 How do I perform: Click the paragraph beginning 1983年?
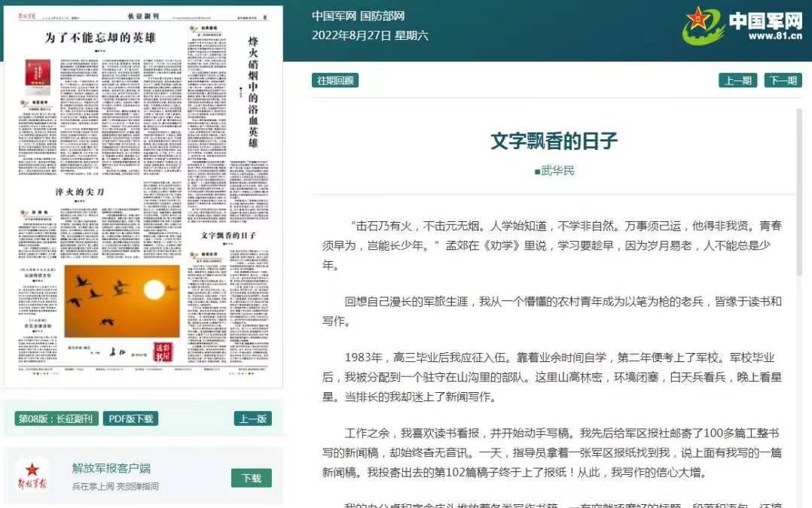tap(551, 377)
